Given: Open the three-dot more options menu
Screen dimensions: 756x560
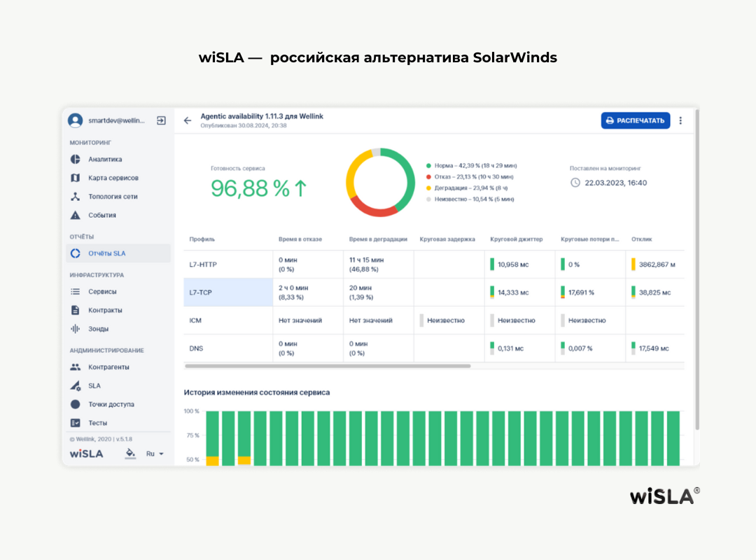Looking at the screenshot, I should point(680,120).
